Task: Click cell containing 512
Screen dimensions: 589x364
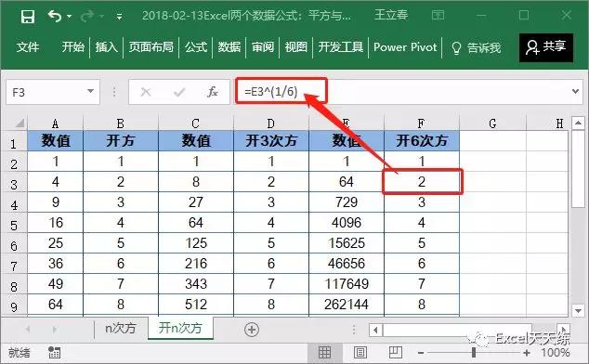Action: point(196,305)
